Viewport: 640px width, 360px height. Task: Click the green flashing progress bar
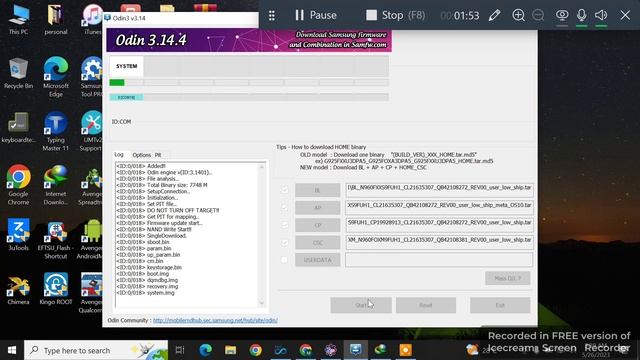click(117, 82)
